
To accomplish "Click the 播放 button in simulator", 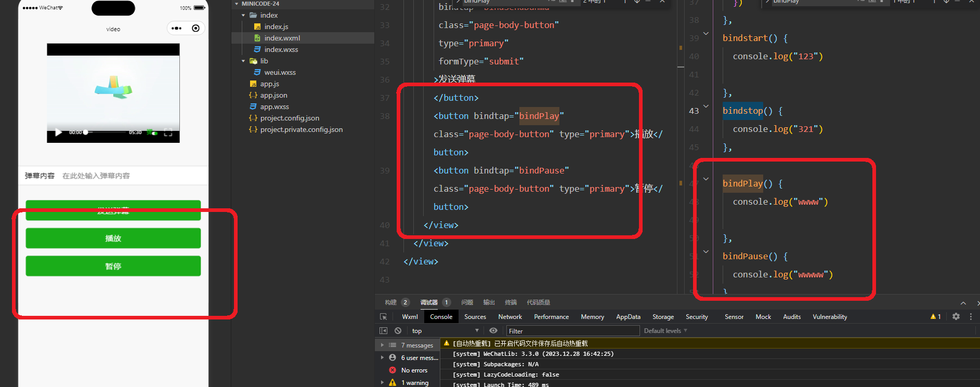I will pyautogui.click(x=113, y=238).
